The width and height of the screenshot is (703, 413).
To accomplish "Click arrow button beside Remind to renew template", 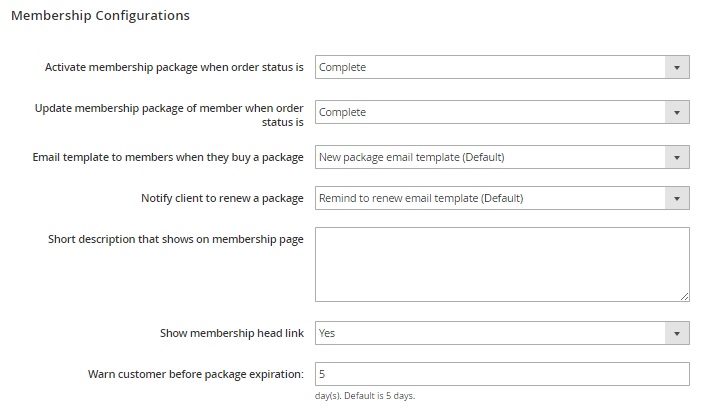I will pos(677,198).
